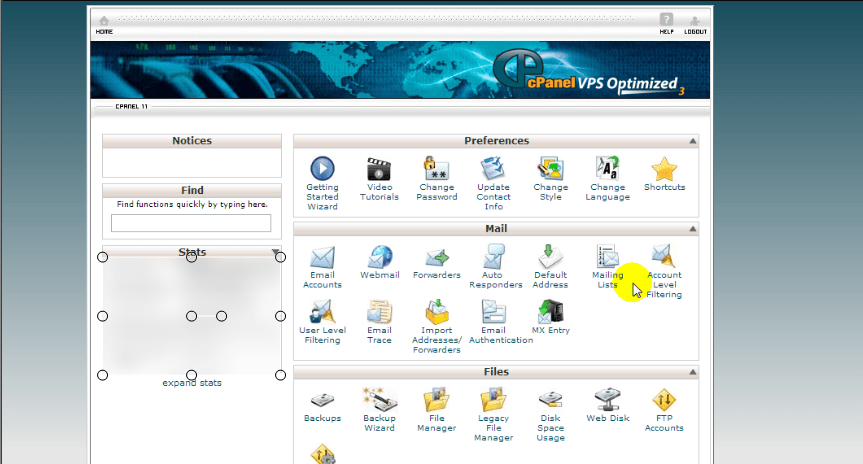Collapse the Preferences section arrow
This screenshot has height=464, width=863.
(692, 142)
